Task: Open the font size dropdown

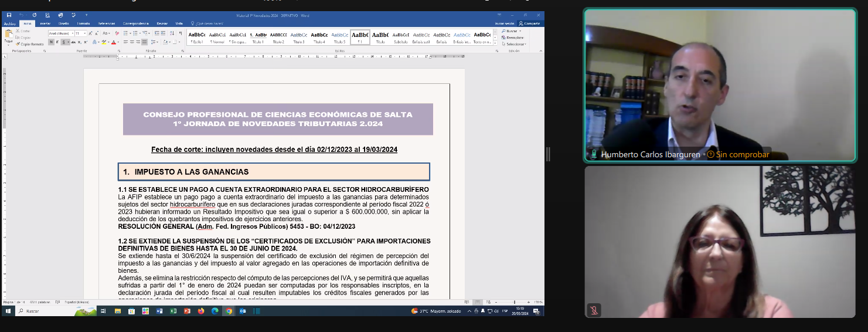Action: click(x=85, y=33)
